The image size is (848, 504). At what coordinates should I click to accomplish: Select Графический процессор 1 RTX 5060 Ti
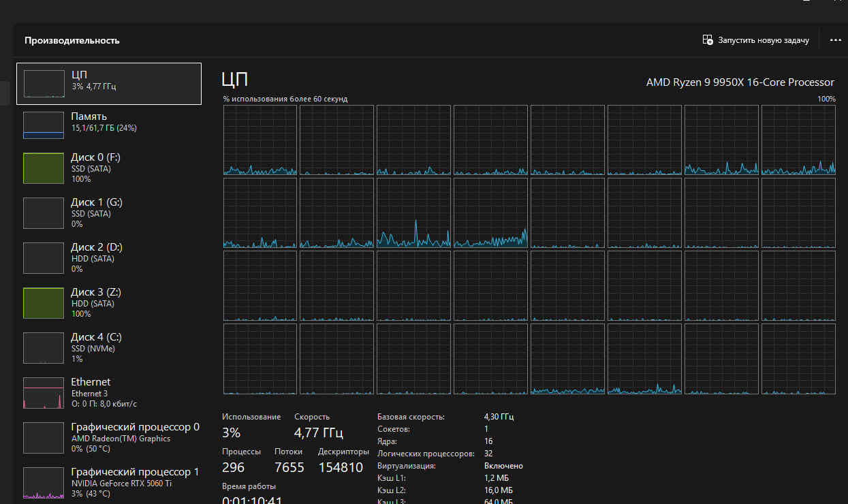[x=109, y=482]
